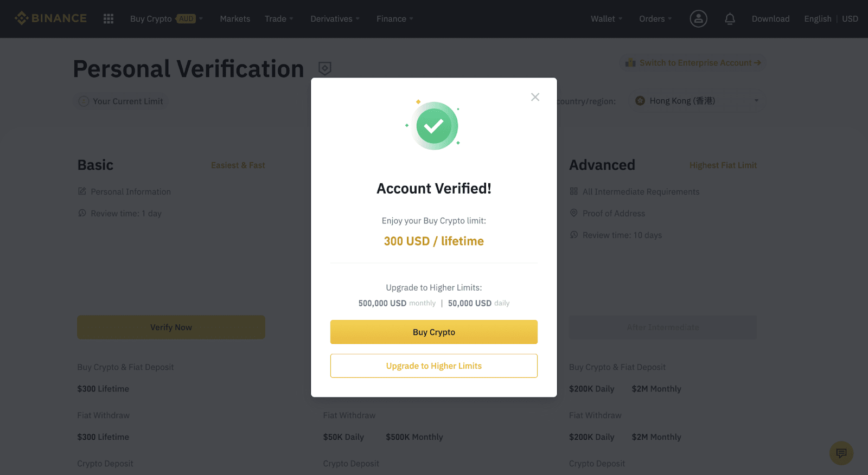
Task: Click the Binance logo
Action: pyautogui.click(x=50, y=18)
